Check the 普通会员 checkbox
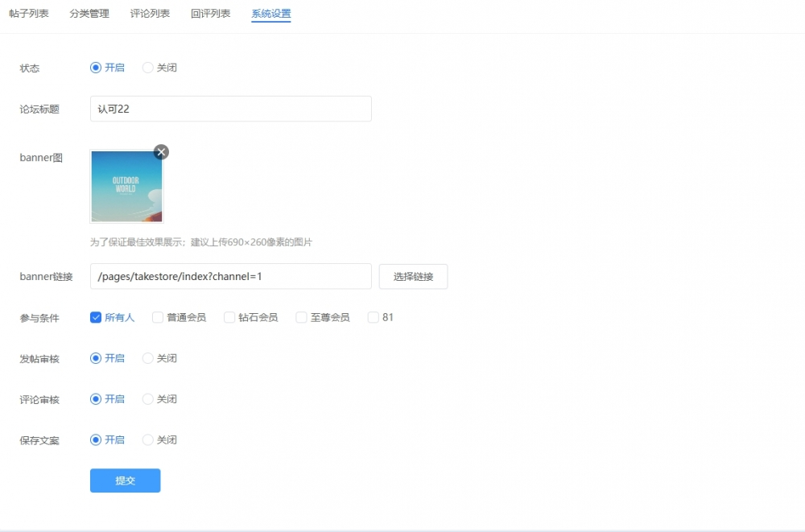Screen dimensions: 805x532 [158, 317]
